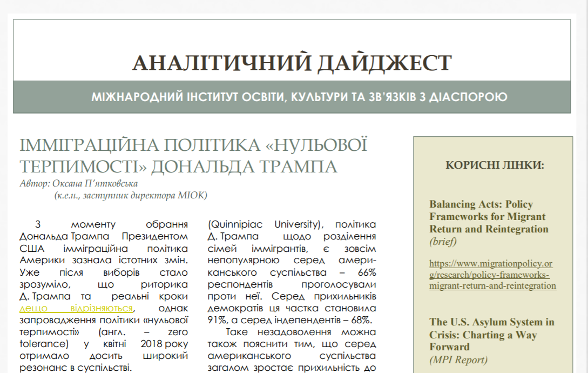Click the "(brief)" label in sidebar

(443, 242)
